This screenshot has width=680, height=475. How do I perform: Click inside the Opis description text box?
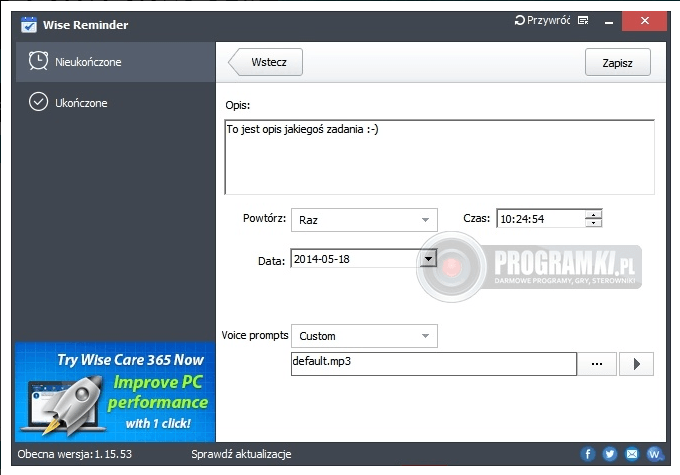pyautogui.click(x=439, y=157)
